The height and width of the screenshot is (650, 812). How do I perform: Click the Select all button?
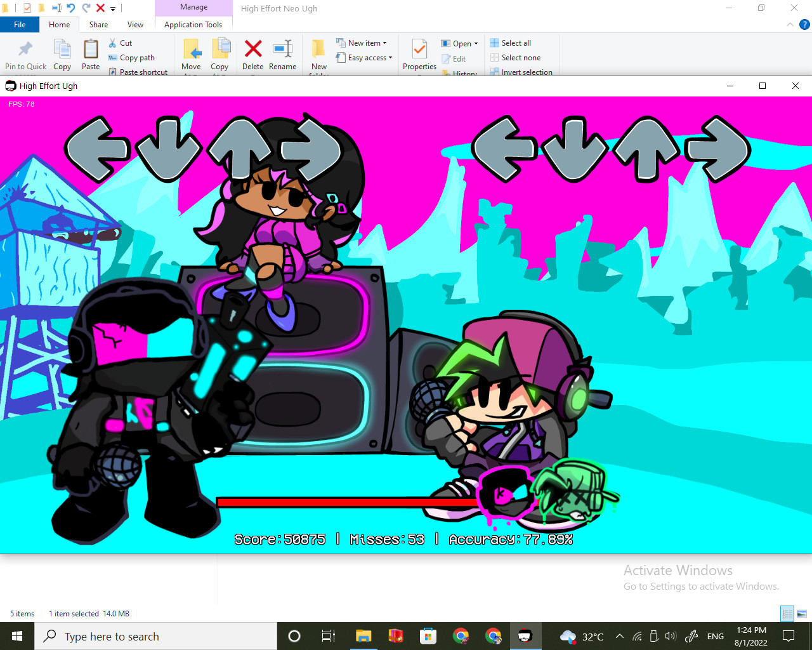(x=510, y=43)
